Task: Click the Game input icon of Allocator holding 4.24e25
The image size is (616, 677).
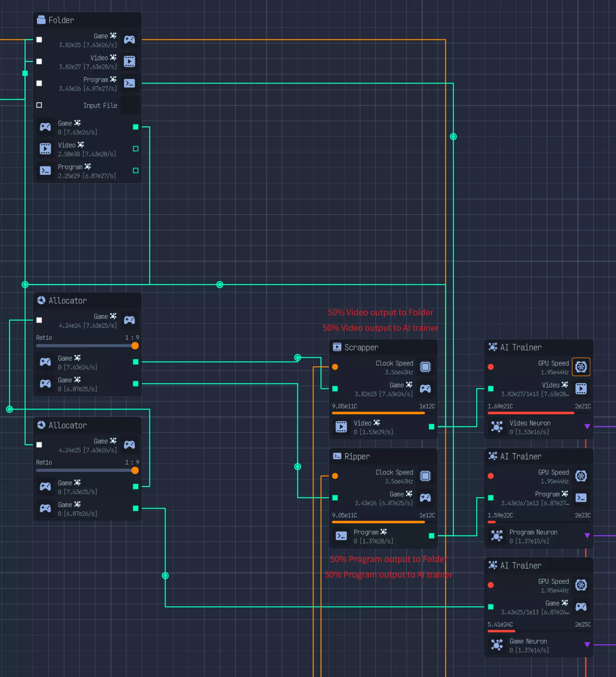Action: pos(129,445)
